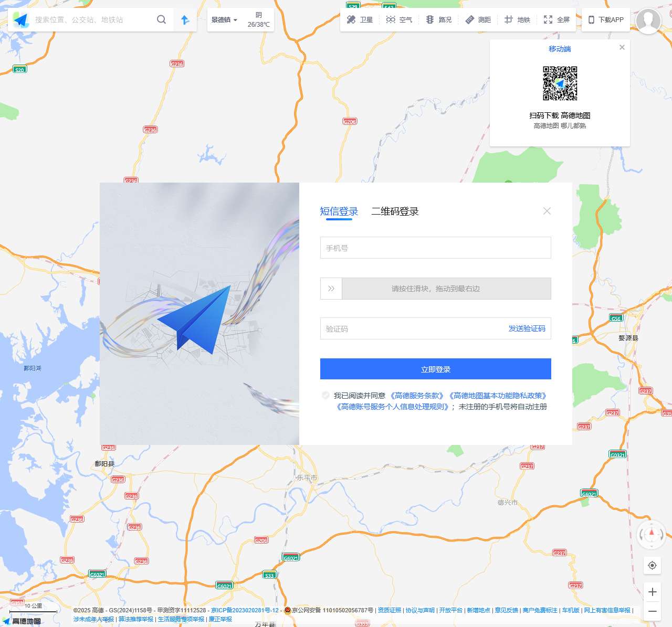This screenshot has width=672, height=627.
Task: Check the service agreement consent checkbox
Action: click(325, 395)
